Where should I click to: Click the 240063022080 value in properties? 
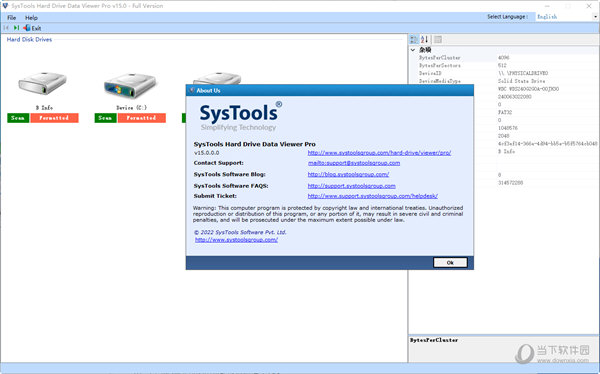coord(515,97)
